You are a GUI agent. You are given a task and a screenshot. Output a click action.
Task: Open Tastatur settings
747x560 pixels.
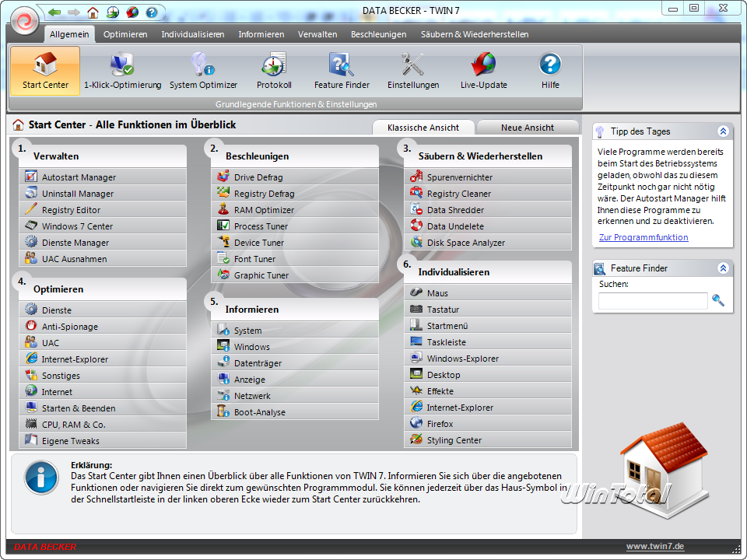(x=488, y=309)
